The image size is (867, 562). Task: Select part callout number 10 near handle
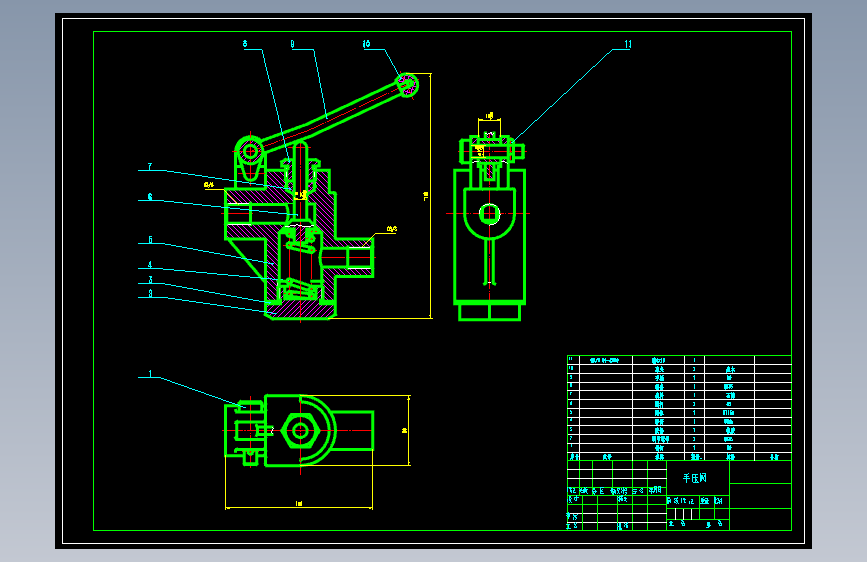coord(367,44)
